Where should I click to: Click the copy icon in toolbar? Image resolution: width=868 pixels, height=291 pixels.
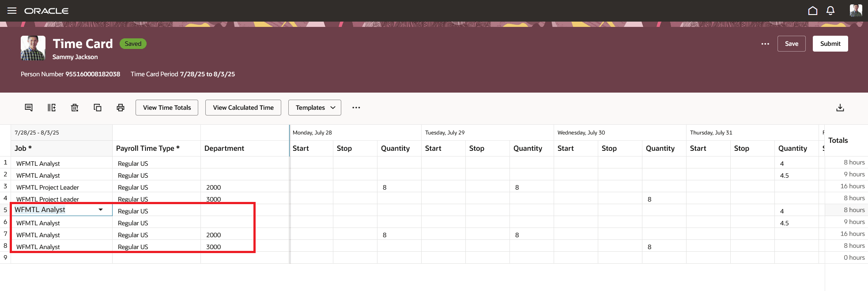pos(98,108)
